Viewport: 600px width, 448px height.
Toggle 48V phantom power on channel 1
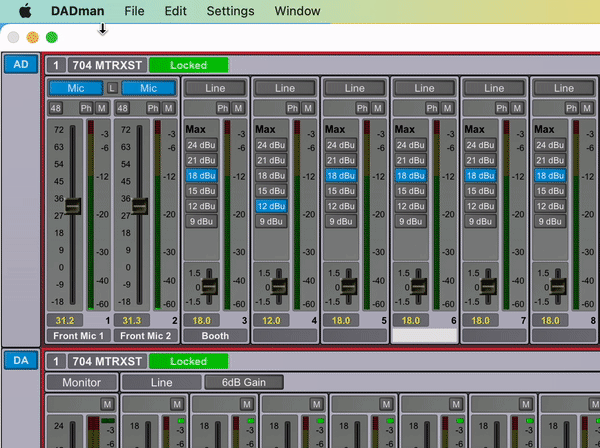pos(56,108)
